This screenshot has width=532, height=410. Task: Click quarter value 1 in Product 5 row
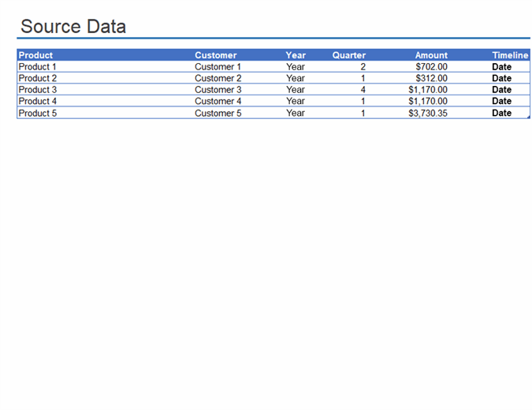[x=363, y=113]
